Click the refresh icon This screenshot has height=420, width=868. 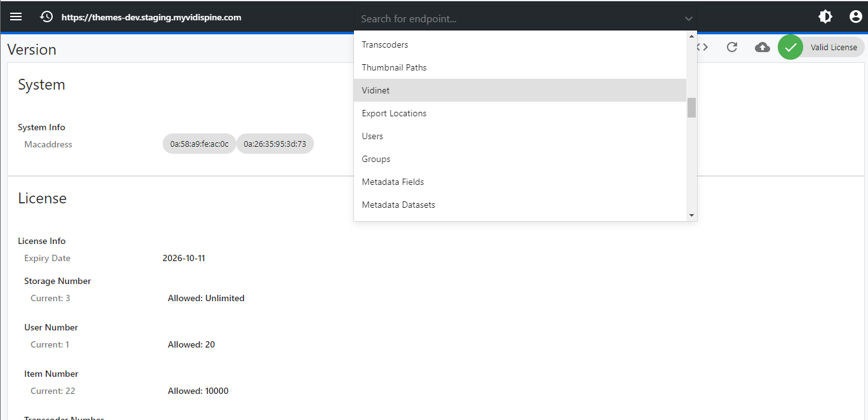[732, 47]
